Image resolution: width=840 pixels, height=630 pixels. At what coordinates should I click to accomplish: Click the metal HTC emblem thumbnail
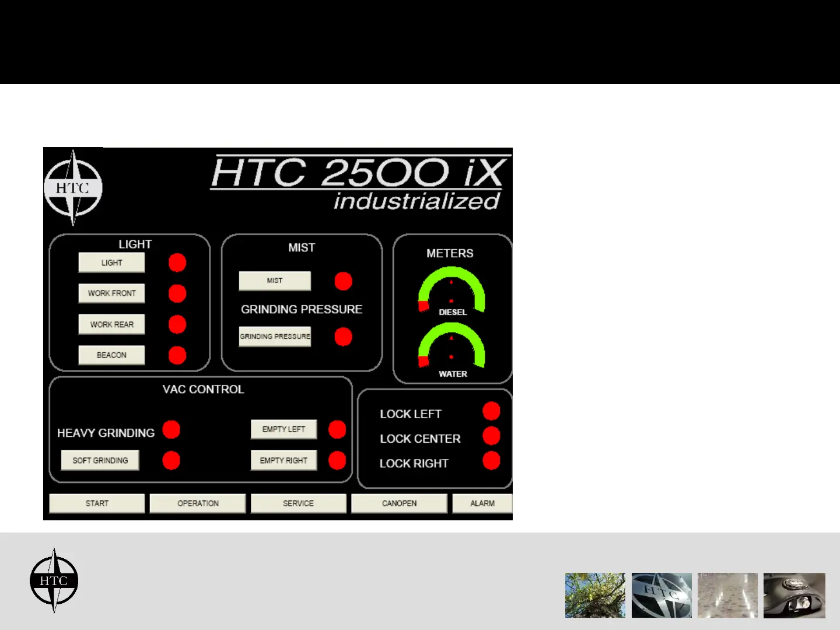(x=661, y=595)
